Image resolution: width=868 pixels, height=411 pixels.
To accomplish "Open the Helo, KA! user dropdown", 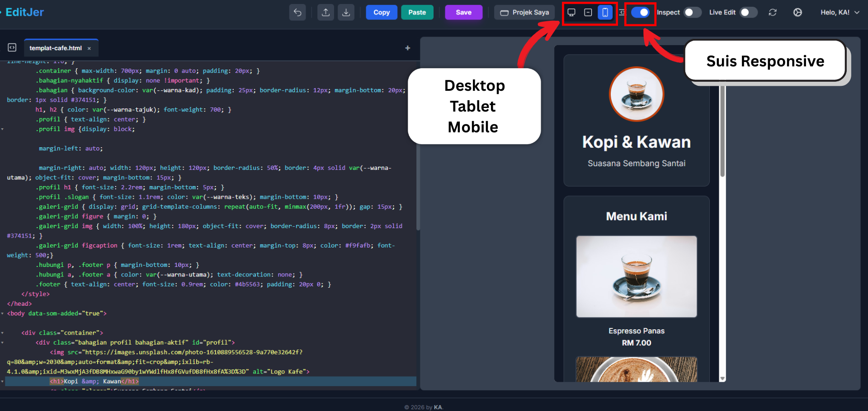I will (840, 13).
